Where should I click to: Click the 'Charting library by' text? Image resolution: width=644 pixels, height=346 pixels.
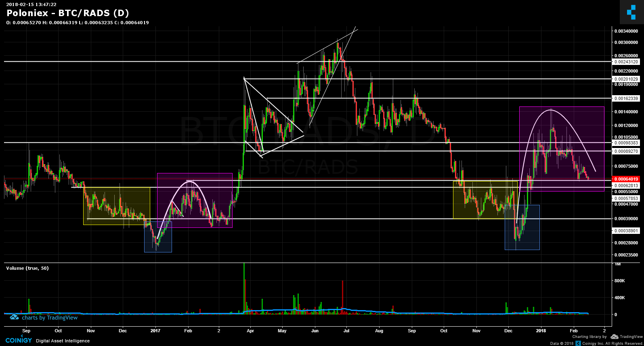coord(589,336)
